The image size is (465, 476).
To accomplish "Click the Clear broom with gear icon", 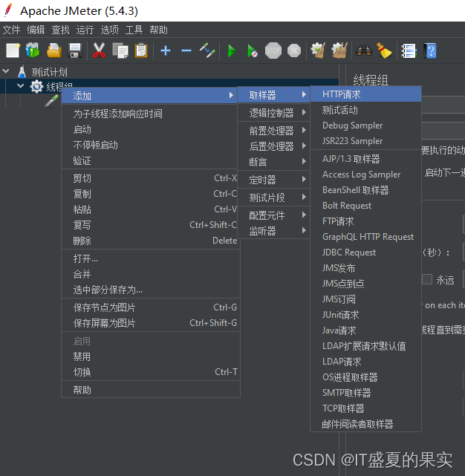I will [318, 50].
